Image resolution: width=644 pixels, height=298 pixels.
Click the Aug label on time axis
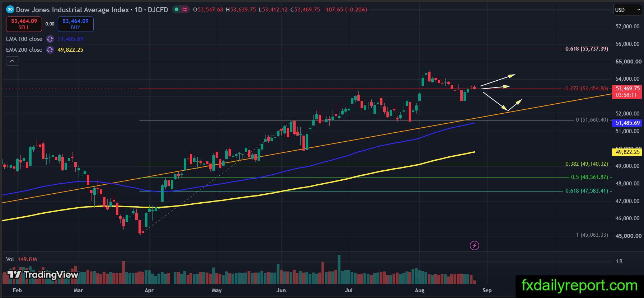click(x=419, y=290)
